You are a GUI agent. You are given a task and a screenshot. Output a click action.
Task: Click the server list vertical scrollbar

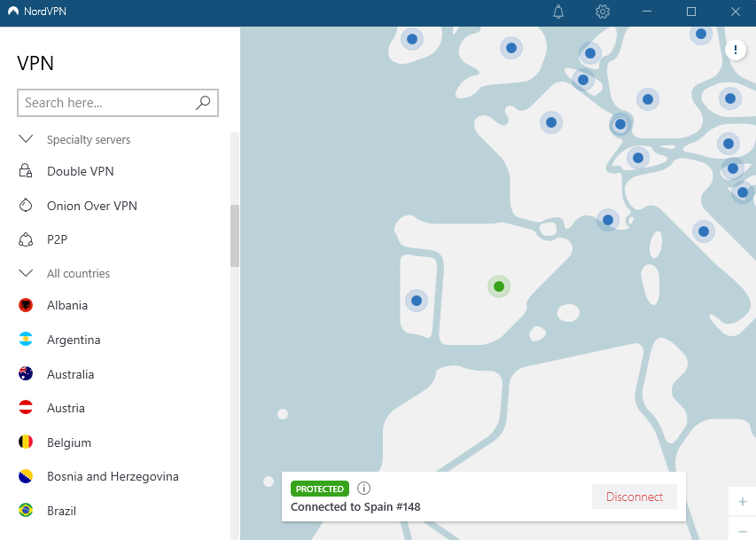pyautogui.click(x=235, y=235)
